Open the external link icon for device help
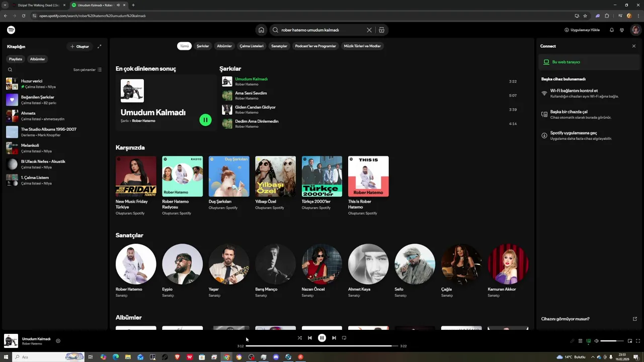 tap(635, 319)
